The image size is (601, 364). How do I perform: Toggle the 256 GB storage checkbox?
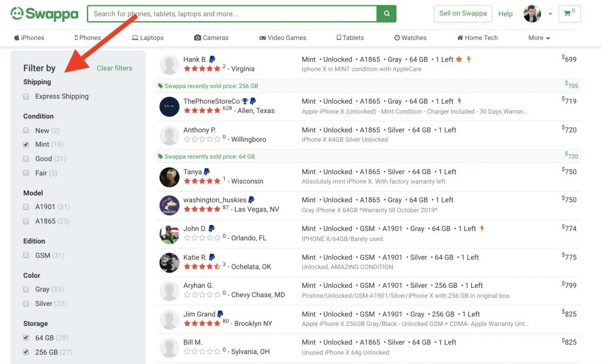pos(26,352)
